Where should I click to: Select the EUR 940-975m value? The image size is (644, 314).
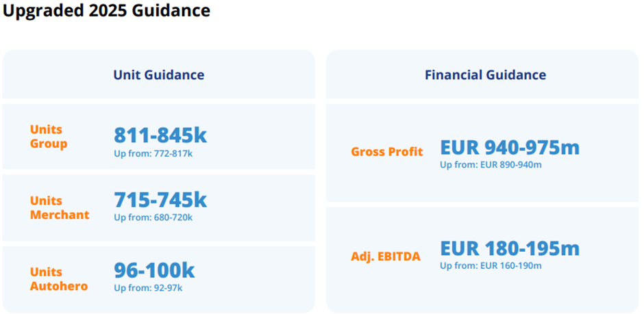tap(509, 147)
